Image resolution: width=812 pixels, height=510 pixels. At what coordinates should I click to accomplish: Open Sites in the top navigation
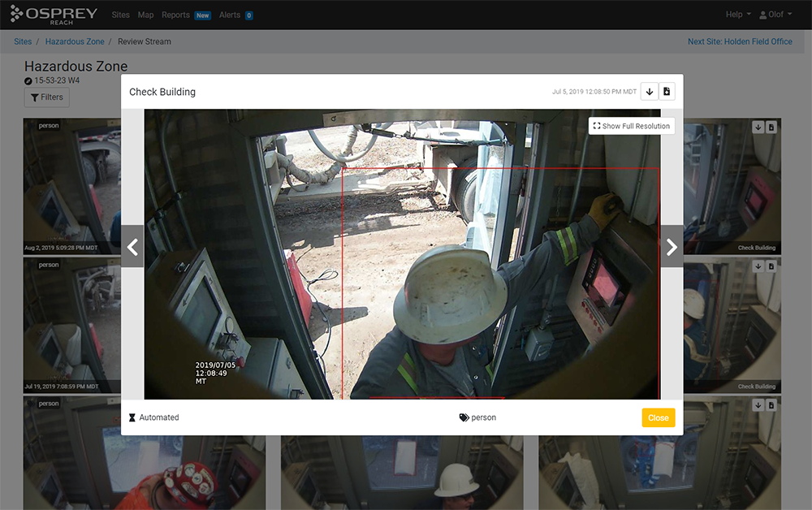tap(120, 15)
